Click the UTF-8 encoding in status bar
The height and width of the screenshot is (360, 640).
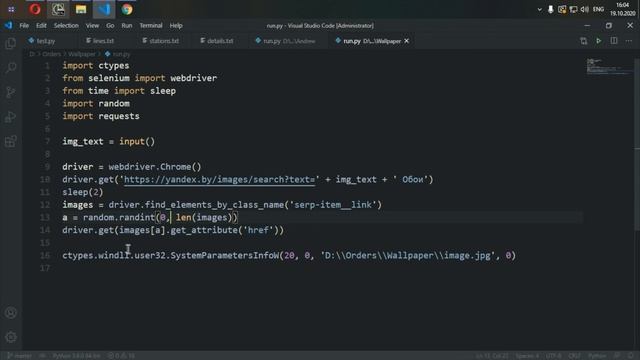pos(553,356)
